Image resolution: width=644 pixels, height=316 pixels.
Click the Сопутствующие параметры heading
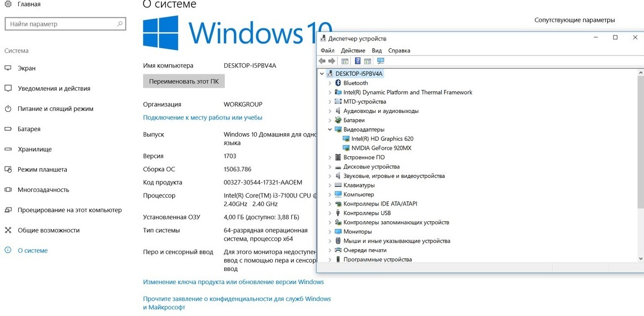point(575,20)
